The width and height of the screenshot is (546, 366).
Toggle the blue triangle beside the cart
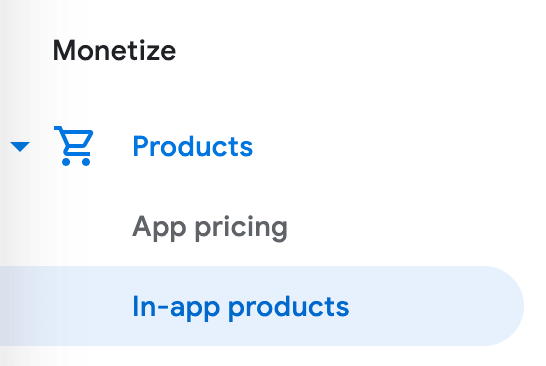(x=20, y=146)
